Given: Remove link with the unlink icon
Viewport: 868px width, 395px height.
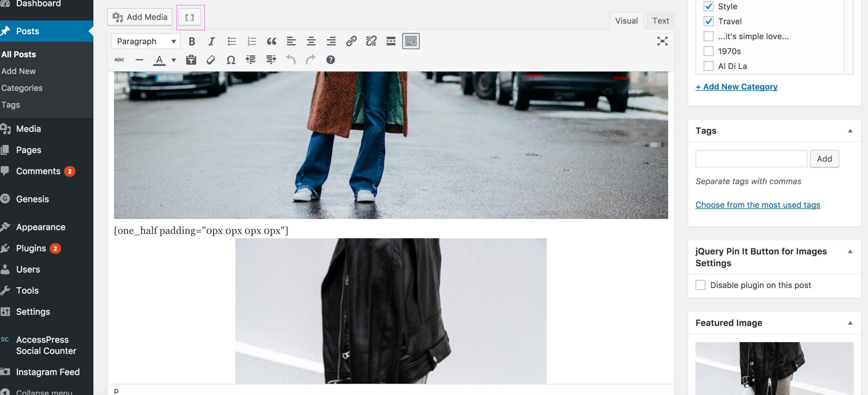Looking at the screenshot, I should (371, 41).
